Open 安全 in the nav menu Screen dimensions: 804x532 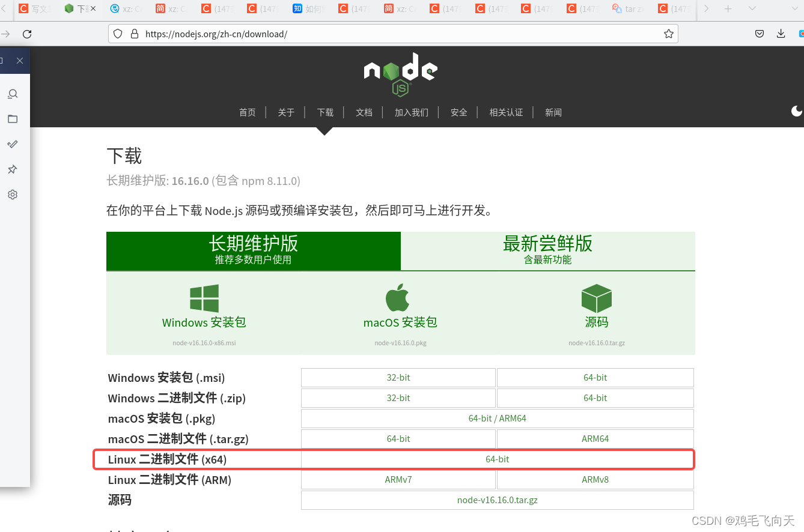click(x=459, y=112)
